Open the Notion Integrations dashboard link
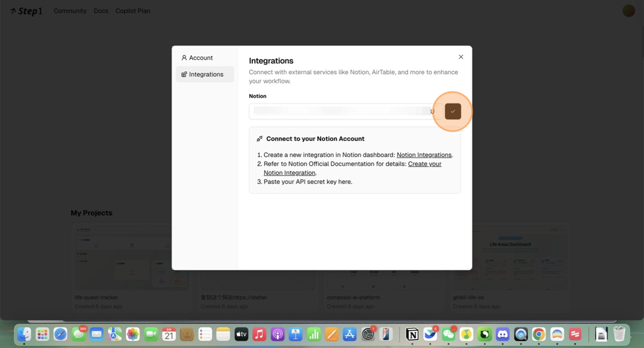The image size is (644, 348). click(424, 155)
